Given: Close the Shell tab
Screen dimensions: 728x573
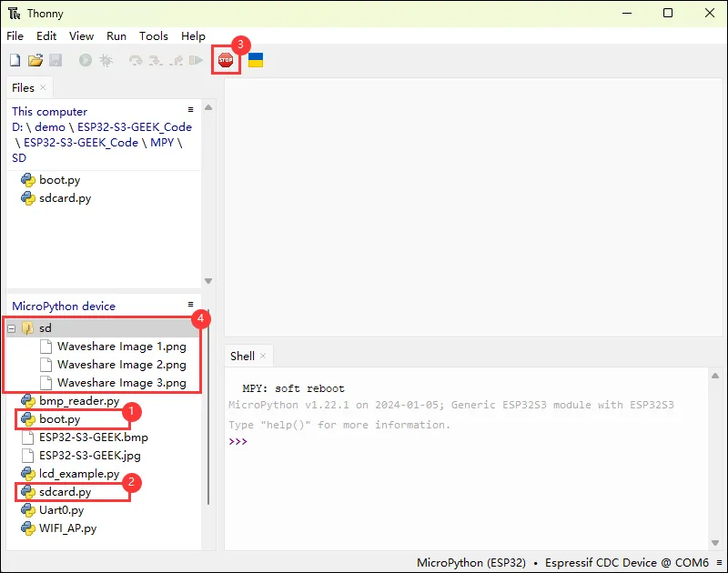Looking at the screenshot, I should (x=263, y=357).
